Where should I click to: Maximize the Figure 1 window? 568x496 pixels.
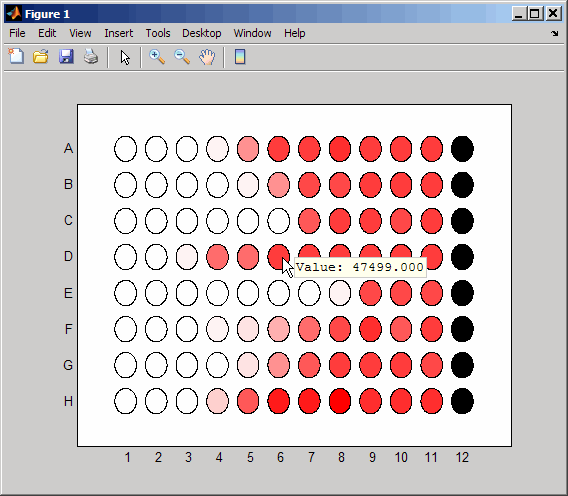534,14
